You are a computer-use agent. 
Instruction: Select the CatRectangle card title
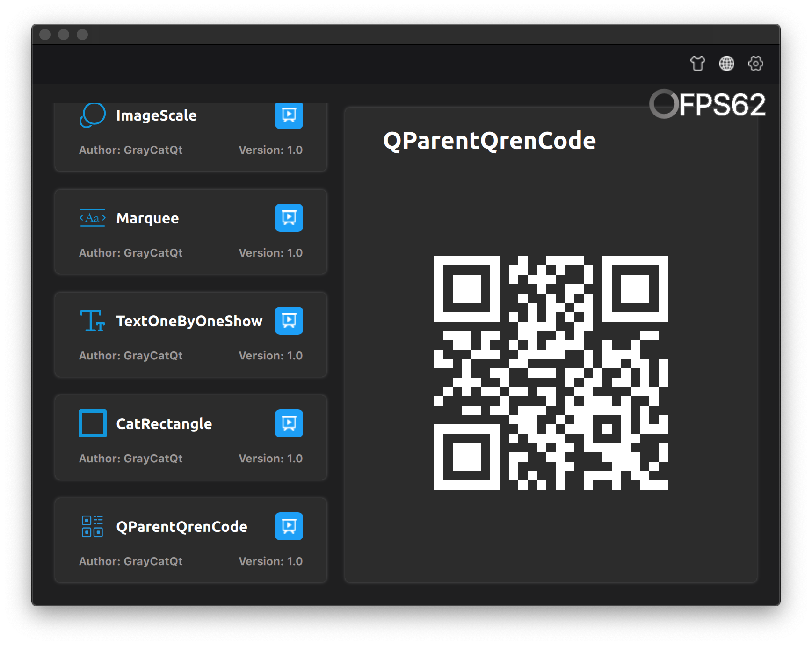tap(164, 424)
